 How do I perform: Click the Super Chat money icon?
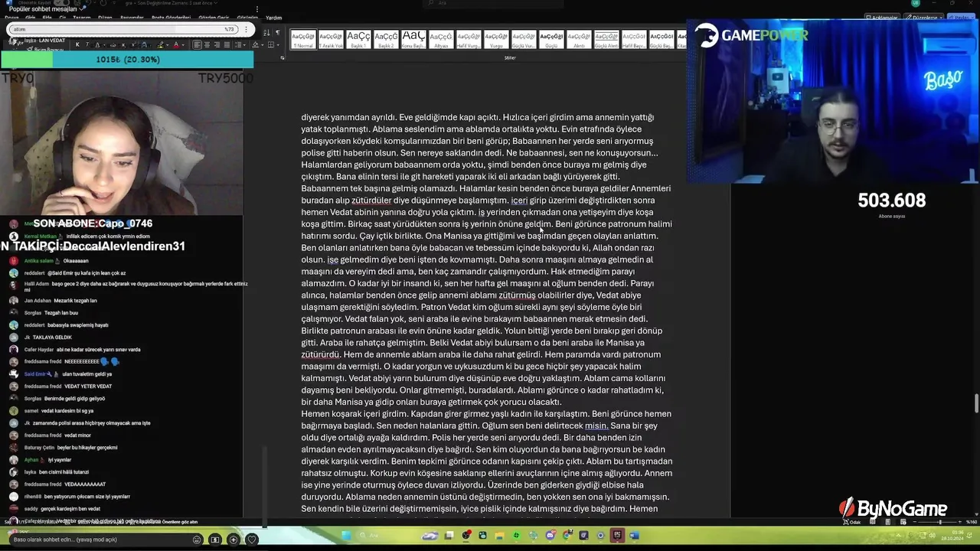point(215,540)
